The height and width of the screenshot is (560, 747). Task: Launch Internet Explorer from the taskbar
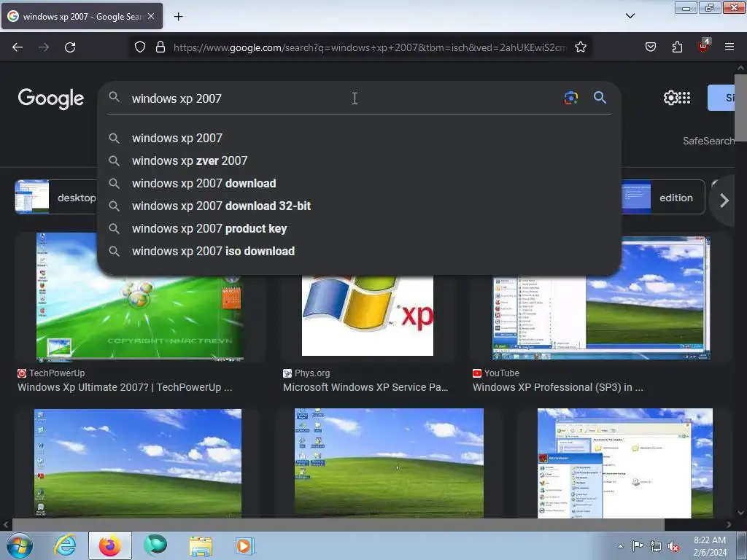(x=65, y=545)
